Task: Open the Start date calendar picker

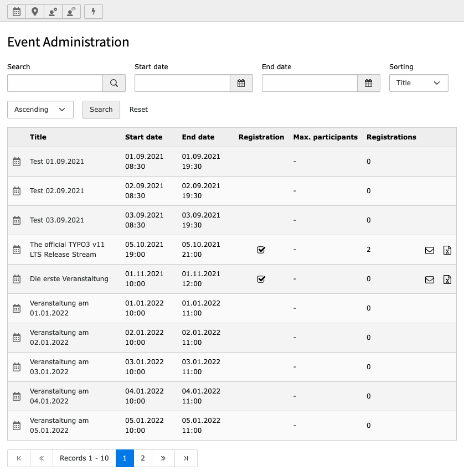Action: click(241, 82)
